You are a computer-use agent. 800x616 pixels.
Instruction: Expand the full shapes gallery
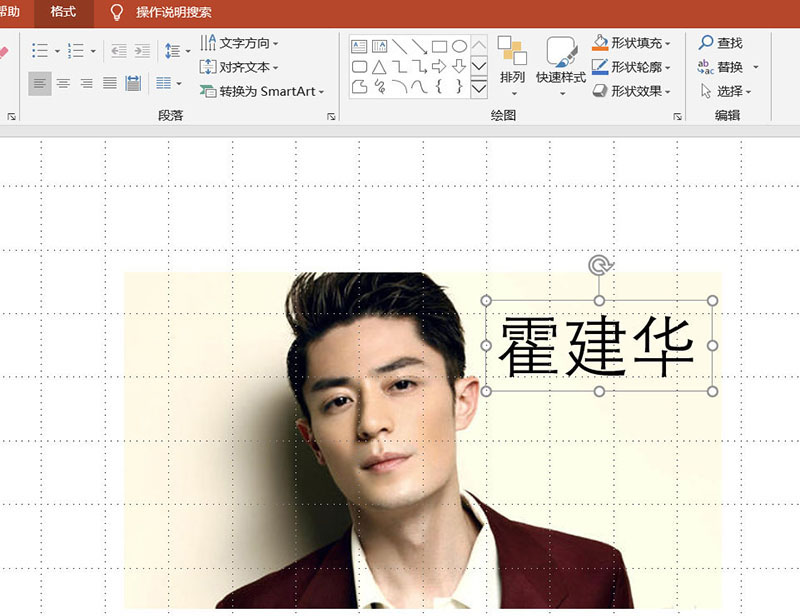(x=479, y=88)
